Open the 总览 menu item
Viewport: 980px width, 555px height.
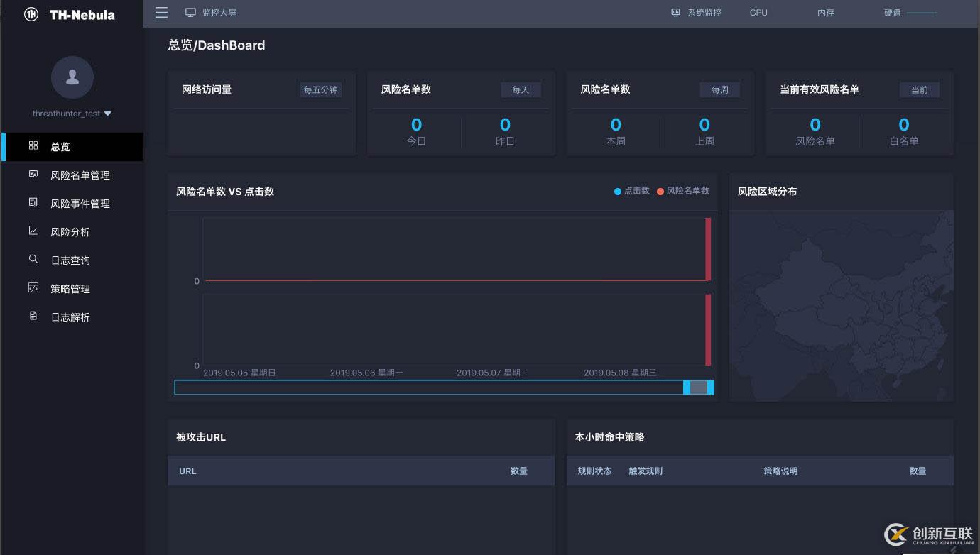pyautogui.click(x=60, y=147)
